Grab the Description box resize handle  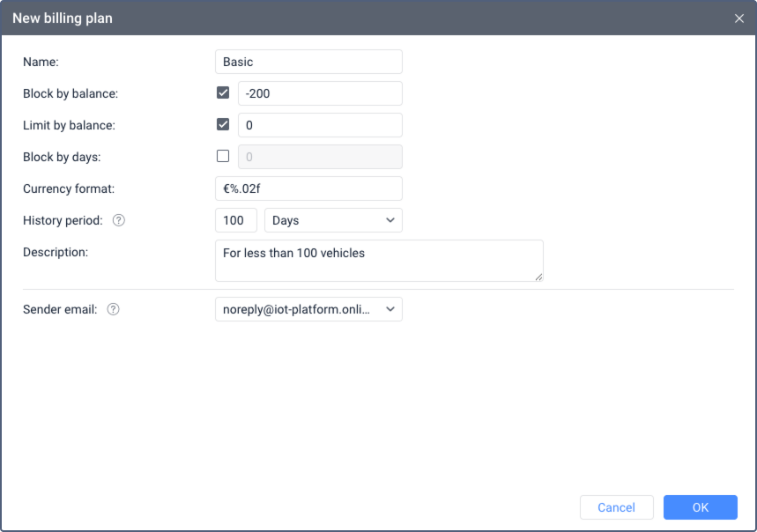(539, 277)
